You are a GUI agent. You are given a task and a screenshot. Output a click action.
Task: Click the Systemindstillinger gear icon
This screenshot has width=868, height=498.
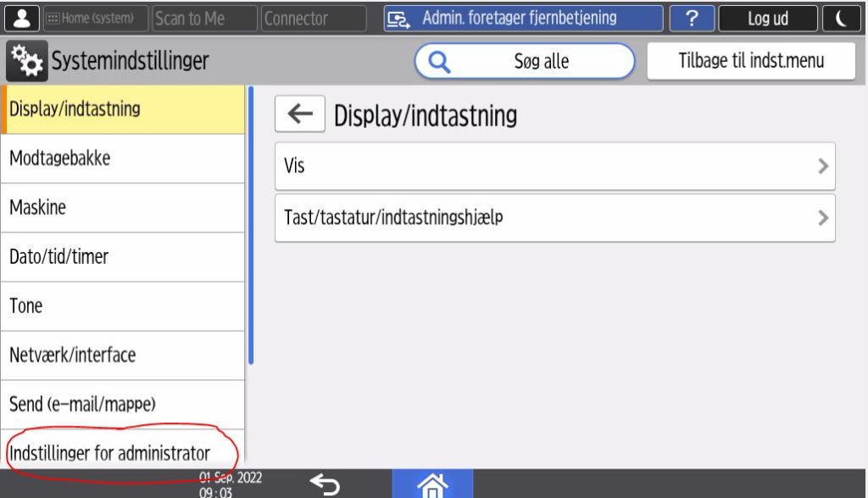coord(27,61)
